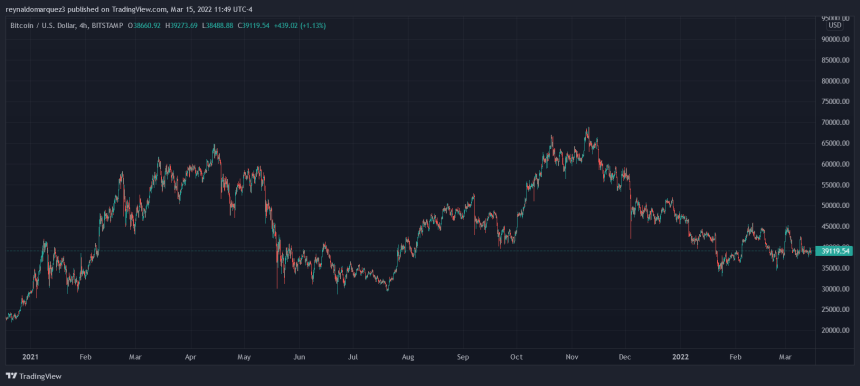Click the 25000.00 price axis label
The height and width of the screenshot is (386, 860).
click(x=834, y=310)
